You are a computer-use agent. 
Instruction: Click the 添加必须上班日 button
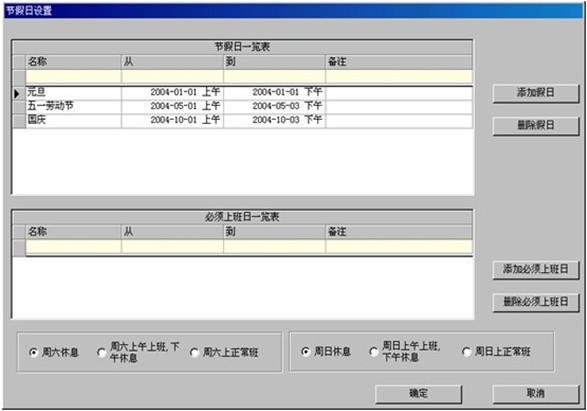coord(536,270)
